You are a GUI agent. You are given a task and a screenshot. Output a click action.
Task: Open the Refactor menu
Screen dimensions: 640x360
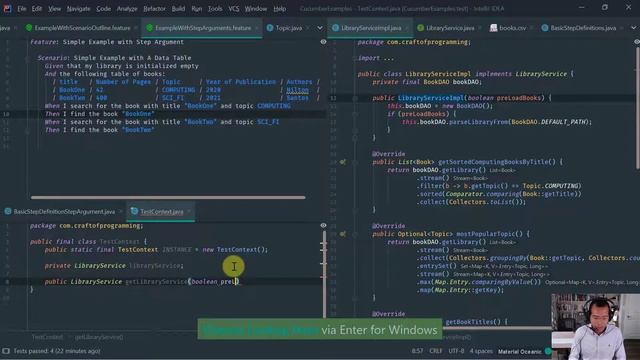pos(154,9)
